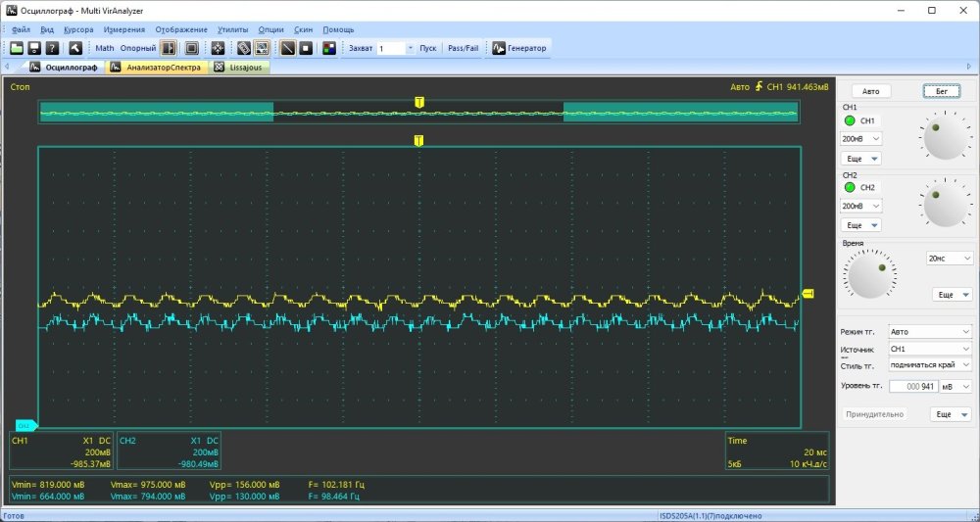Open the Измерения menu

click(123, 29)
